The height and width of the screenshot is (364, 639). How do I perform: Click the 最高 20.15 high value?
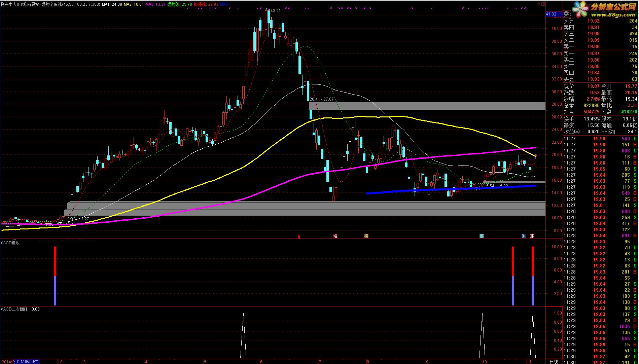click(x=631, y=93)
